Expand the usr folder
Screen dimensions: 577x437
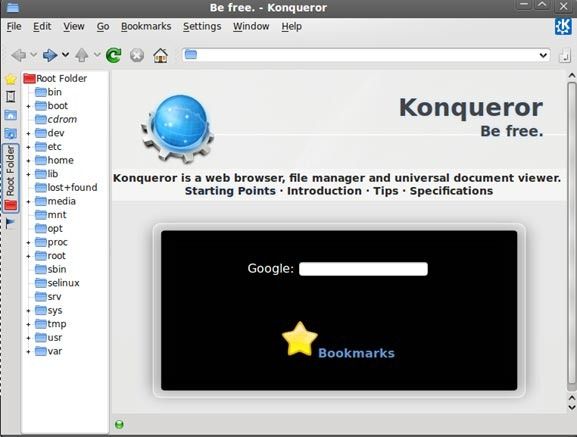[x=28, y=338]
